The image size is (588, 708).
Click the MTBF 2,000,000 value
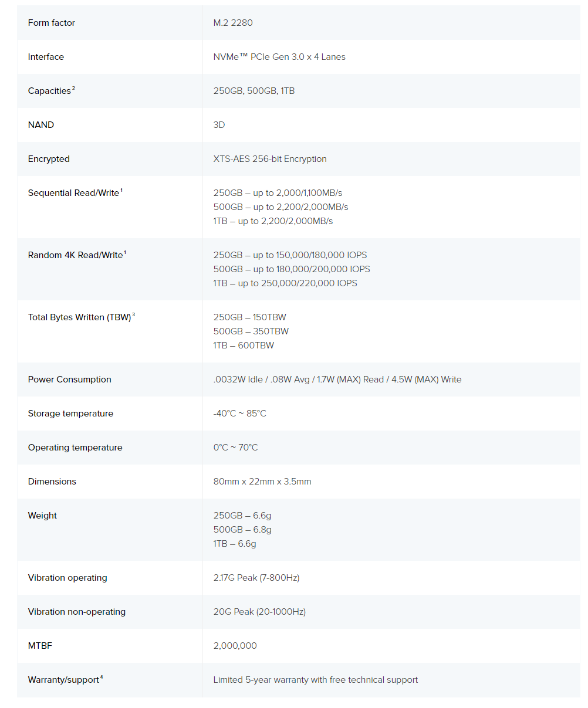(235, 646)
